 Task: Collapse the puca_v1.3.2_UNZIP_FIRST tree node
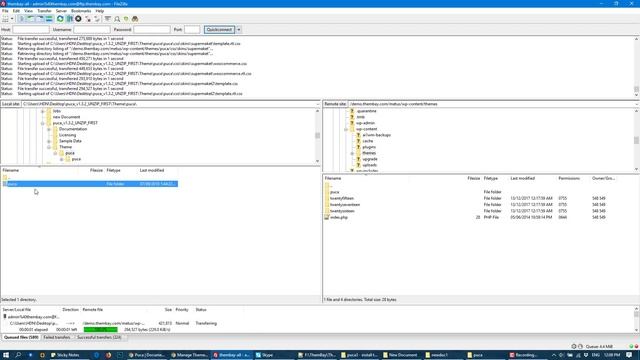pos(43,123)
